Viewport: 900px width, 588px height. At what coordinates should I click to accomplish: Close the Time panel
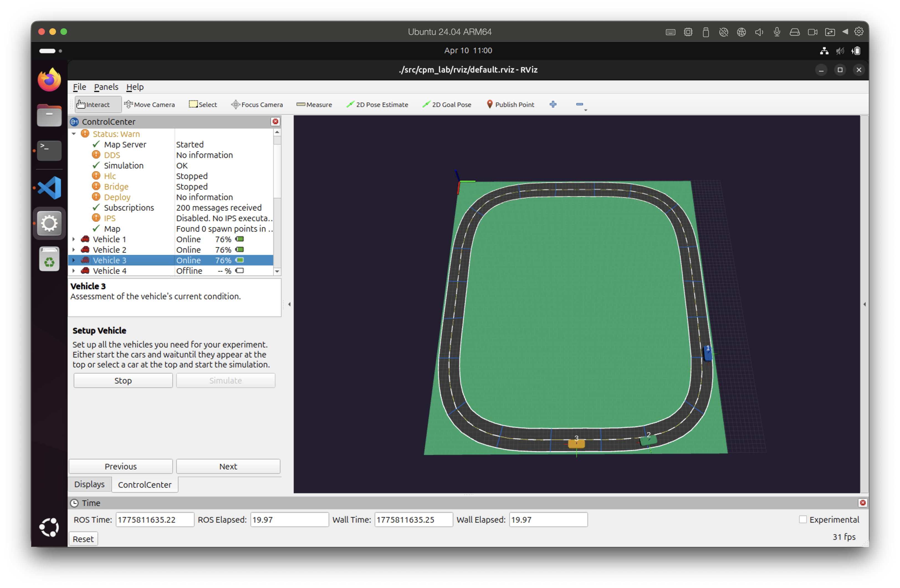863,503
